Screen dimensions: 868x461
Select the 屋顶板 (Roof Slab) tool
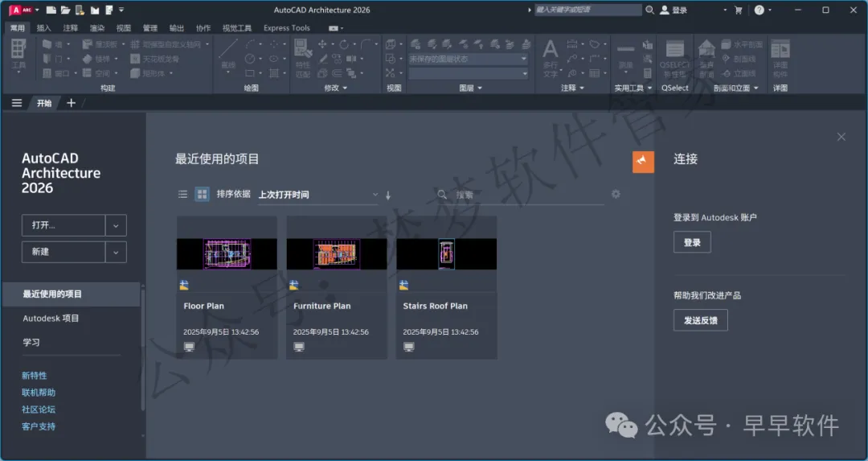(100, 43)
